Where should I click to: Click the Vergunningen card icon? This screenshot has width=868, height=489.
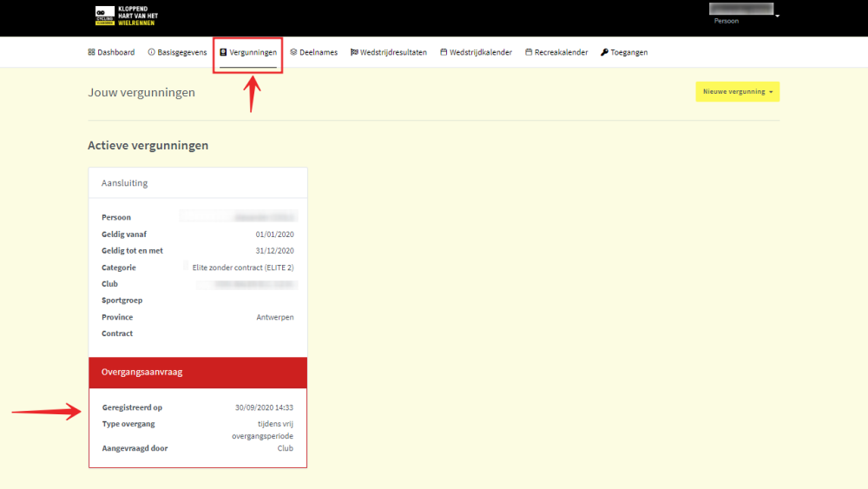(x=223, y=52)
